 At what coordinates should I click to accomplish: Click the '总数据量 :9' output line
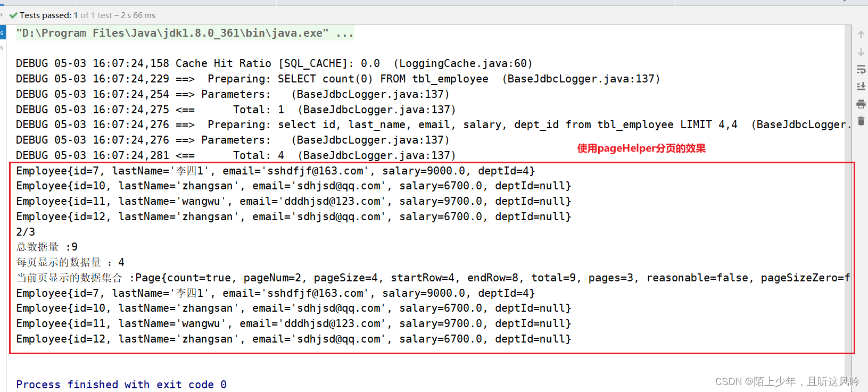pyautogui.click(x=47, y=247)
